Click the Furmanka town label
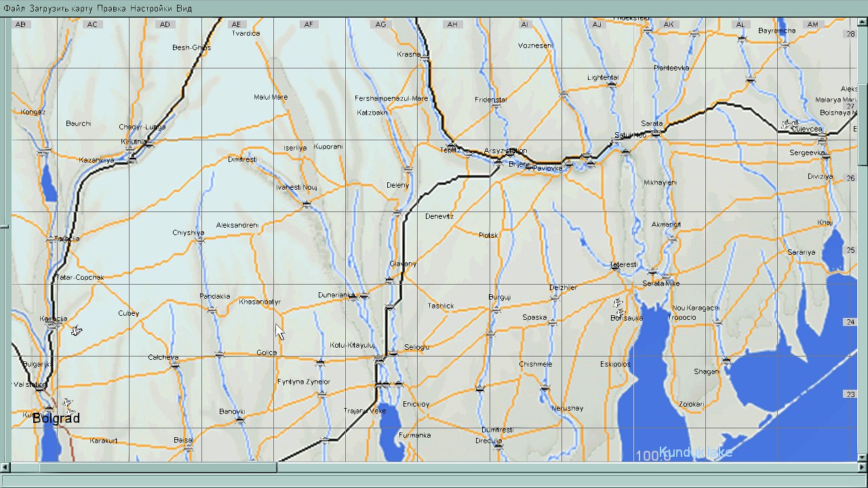868x488 pixels. 414,435
